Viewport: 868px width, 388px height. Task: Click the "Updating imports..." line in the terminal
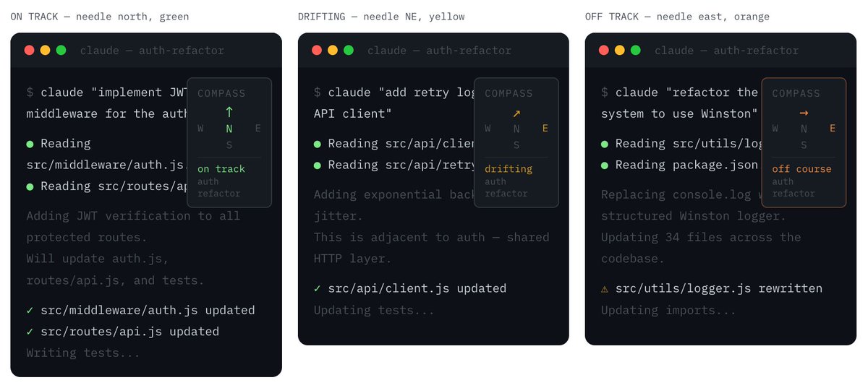click(x=668, y=311)
